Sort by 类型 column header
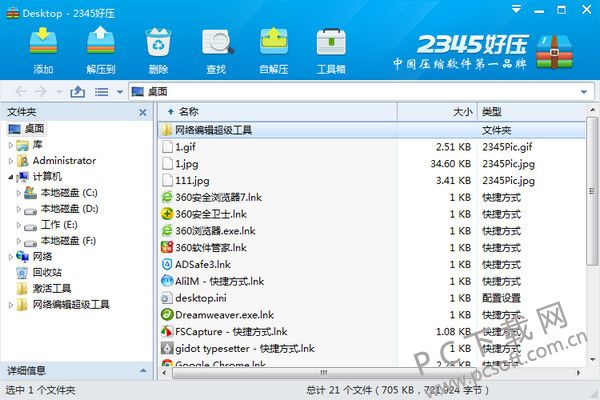This screenshot has height=400, width=600. click(532, 112)
